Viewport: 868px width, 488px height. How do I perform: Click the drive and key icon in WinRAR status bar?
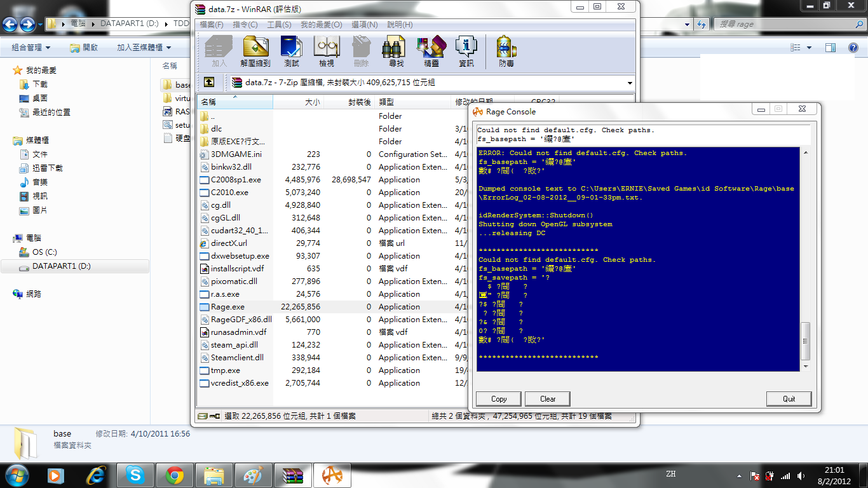(208, 416)
